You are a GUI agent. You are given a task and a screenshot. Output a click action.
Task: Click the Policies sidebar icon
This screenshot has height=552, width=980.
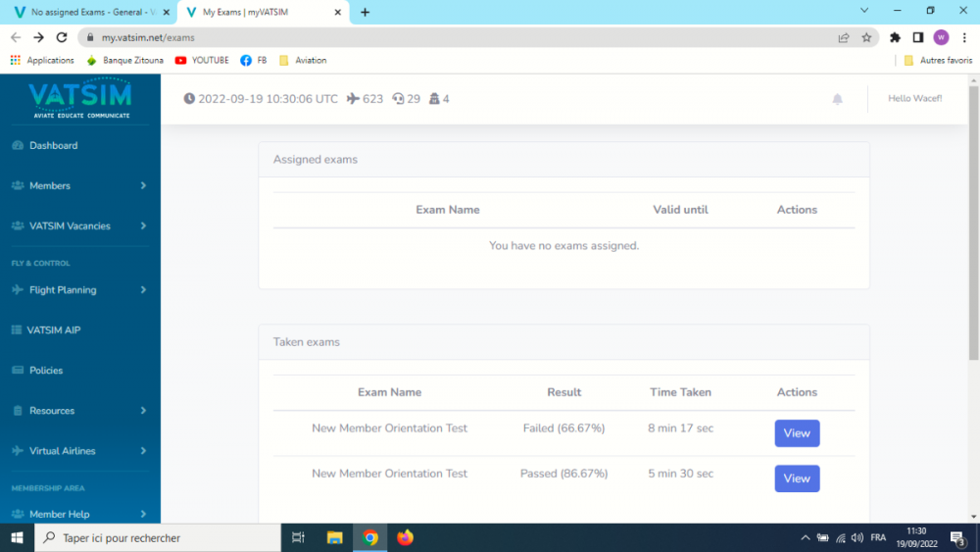click(x=17, y=371)
